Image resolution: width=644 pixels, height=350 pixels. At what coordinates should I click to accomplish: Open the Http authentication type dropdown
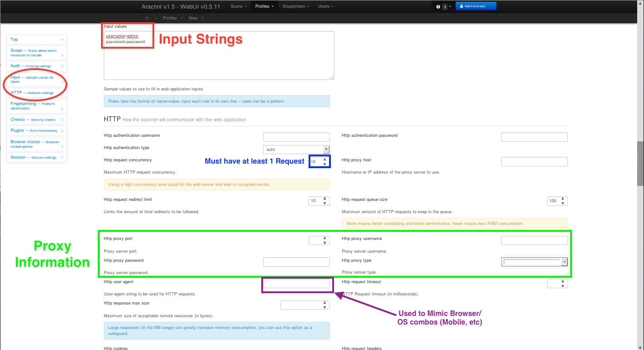click(x=296, y=149)
